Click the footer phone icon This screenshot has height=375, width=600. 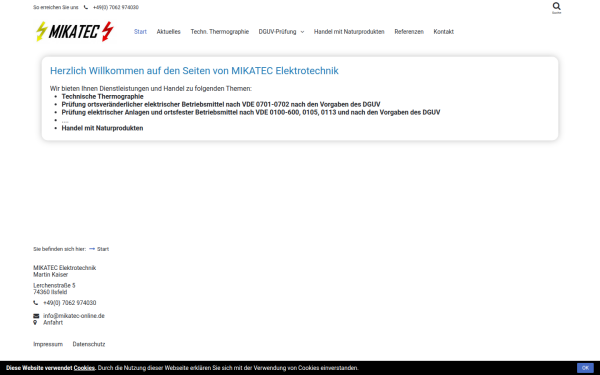pyautogui.click(x=36, y=303)
